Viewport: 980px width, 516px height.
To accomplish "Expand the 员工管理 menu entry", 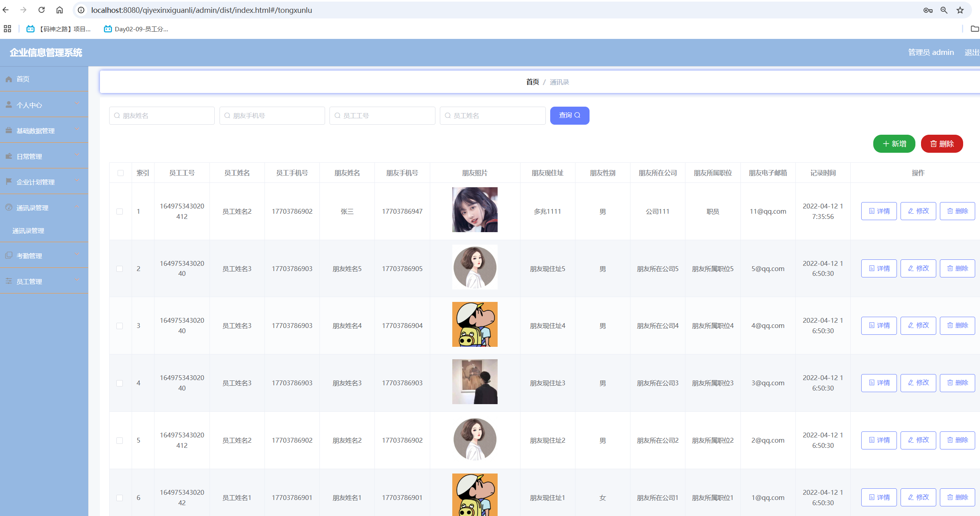I will (44, 281).
